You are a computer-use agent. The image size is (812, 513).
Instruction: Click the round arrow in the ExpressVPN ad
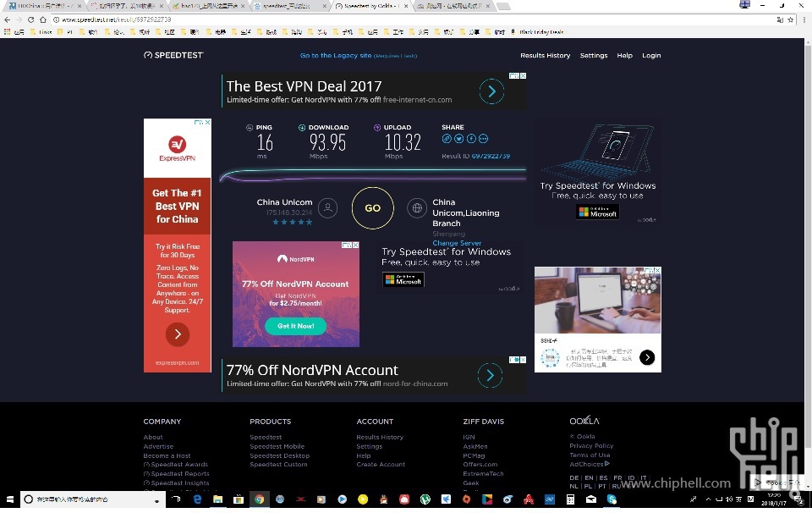click(178, 334)
